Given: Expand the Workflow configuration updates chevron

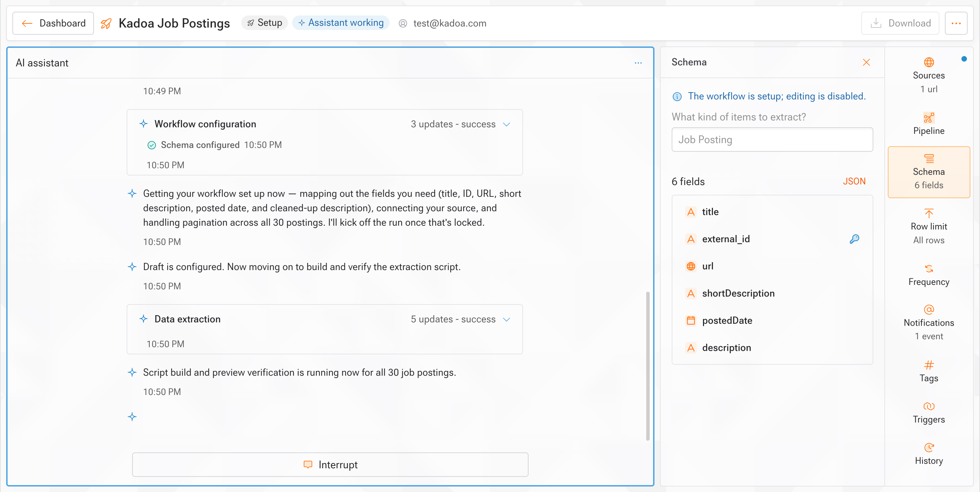Looking at the screenshot, I should [507, 125].
